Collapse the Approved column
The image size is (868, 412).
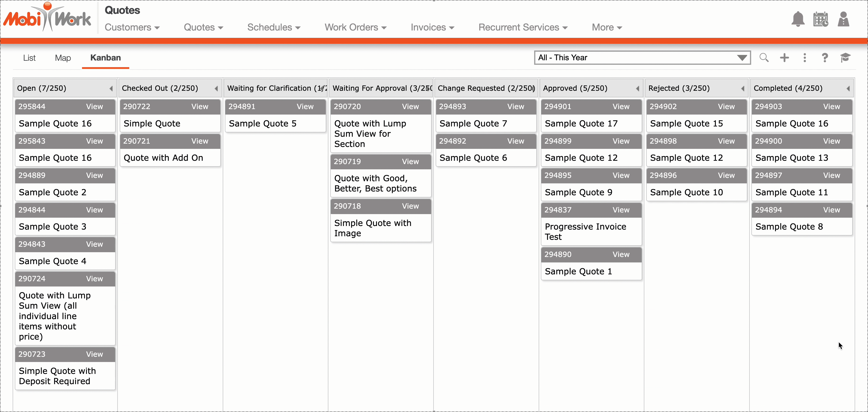click(x=637, y=89)
